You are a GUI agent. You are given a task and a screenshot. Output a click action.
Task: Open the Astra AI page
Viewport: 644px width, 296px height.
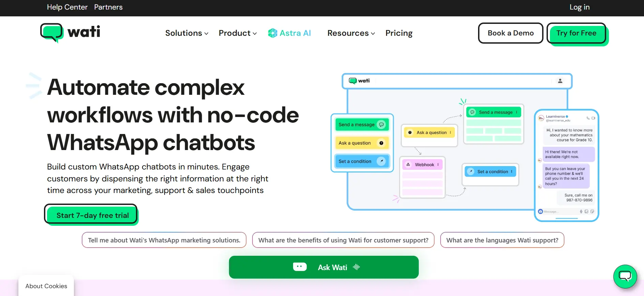[x=289, y=33]
